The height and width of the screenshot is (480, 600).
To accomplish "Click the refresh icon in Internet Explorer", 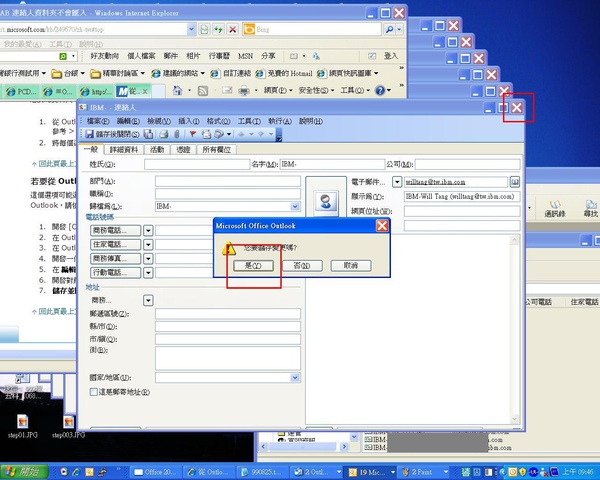I will click(218, 29).
